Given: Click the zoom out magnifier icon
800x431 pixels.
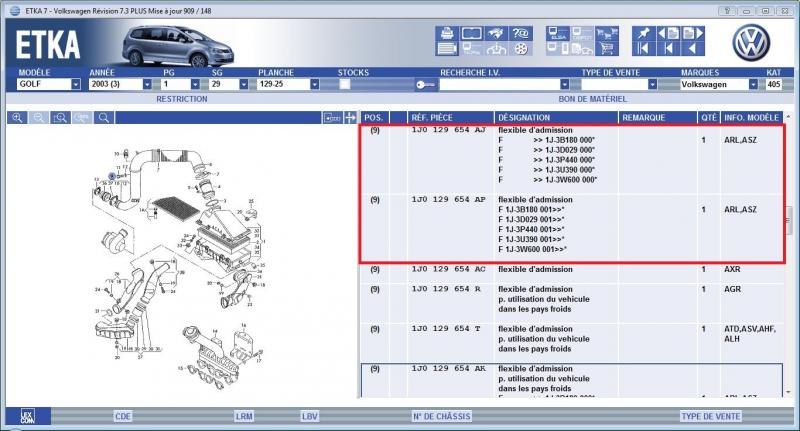Looking at the screenshot, I should [39, 118].
